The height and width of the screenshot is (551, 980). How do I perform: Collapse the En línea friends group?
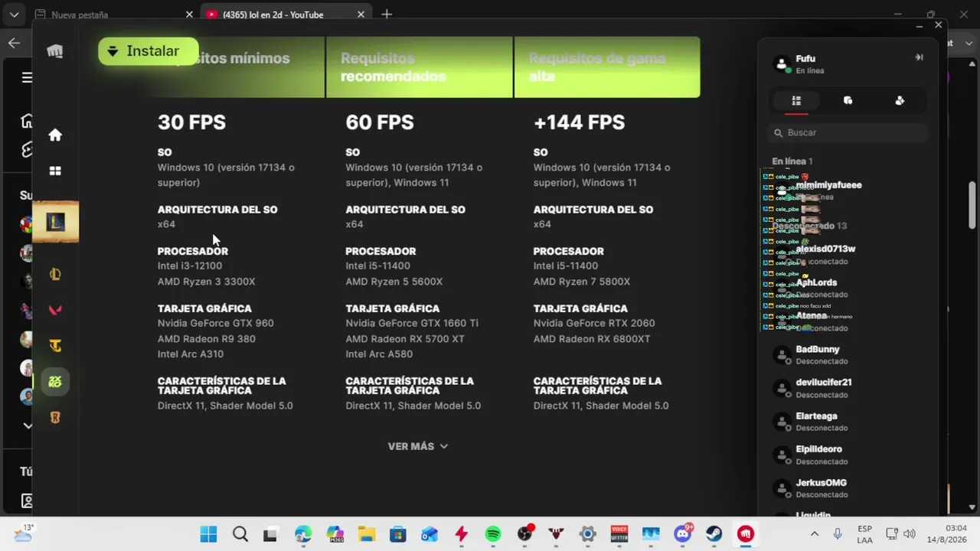[792, 161]
